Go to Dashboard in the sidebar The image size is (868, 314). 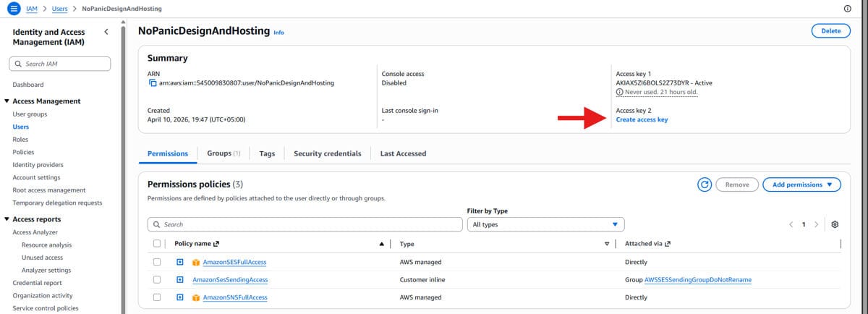28,85
